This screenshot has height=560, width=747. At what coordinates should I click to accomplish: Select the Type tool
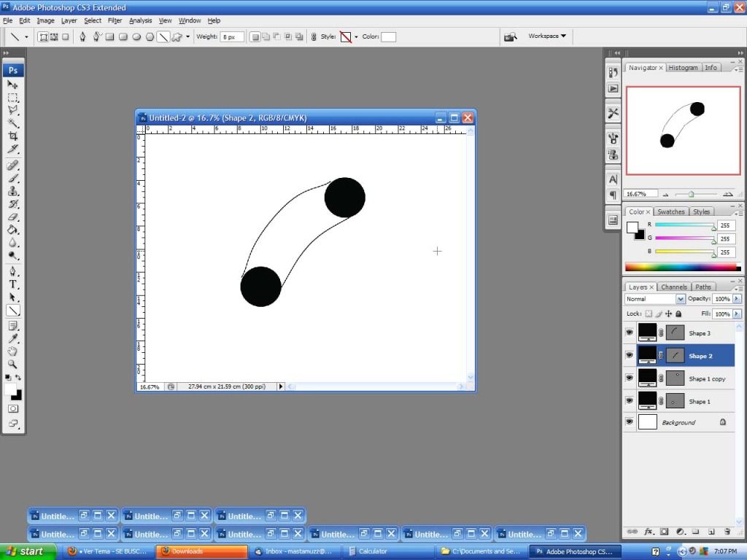coord(13,284)
